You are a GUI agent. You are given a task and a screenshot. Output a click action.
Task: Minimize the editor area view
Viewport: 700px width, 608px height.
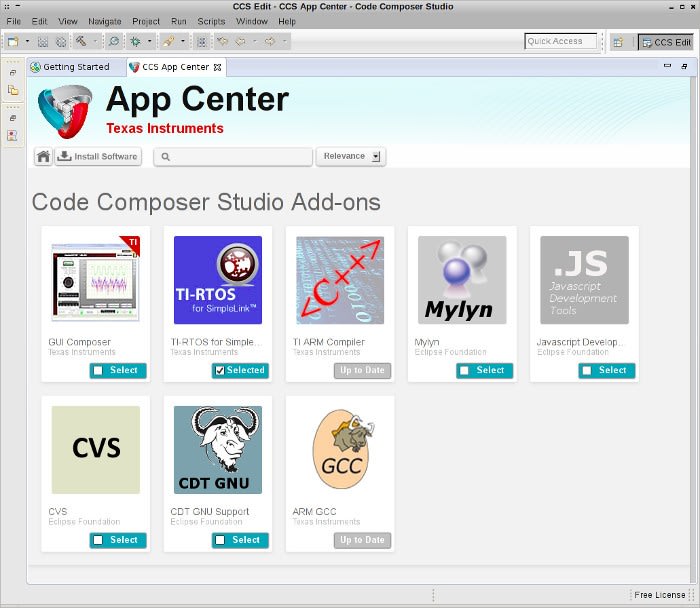pyautogui.click(x=667, y=66)
